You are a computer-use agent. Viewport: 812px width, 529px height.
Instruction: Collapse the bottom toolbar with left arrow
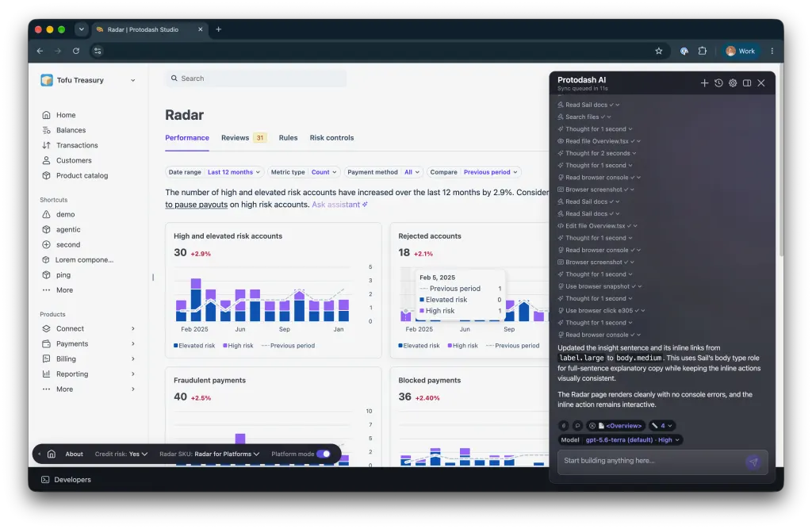tap(40, 454)
